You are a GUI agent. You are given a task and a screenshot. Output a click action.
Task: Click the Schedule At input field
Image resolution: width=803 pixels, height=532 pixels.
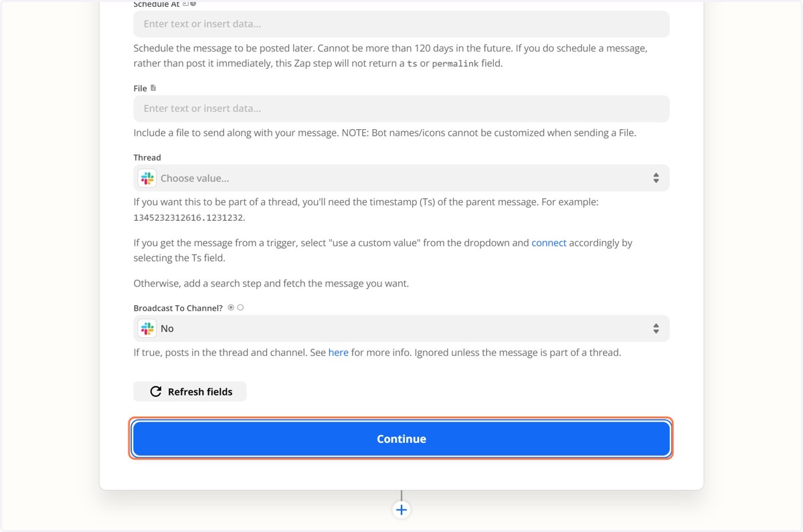click(401, 24)
